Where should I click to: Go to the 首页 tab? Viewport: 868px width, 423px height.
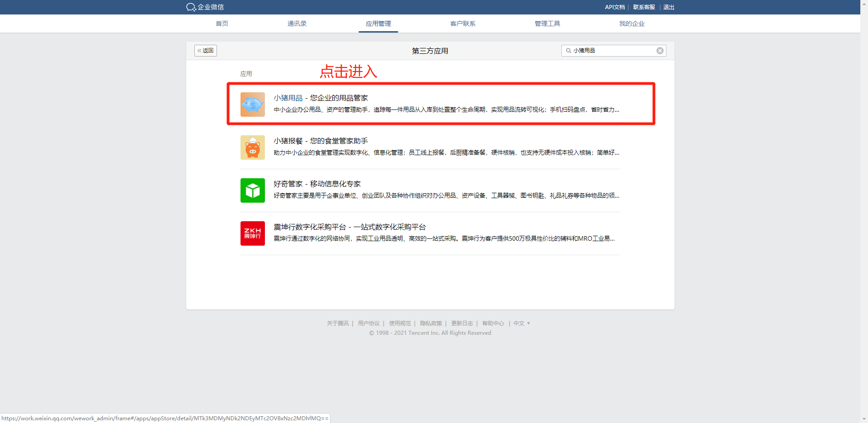point(222,24)
